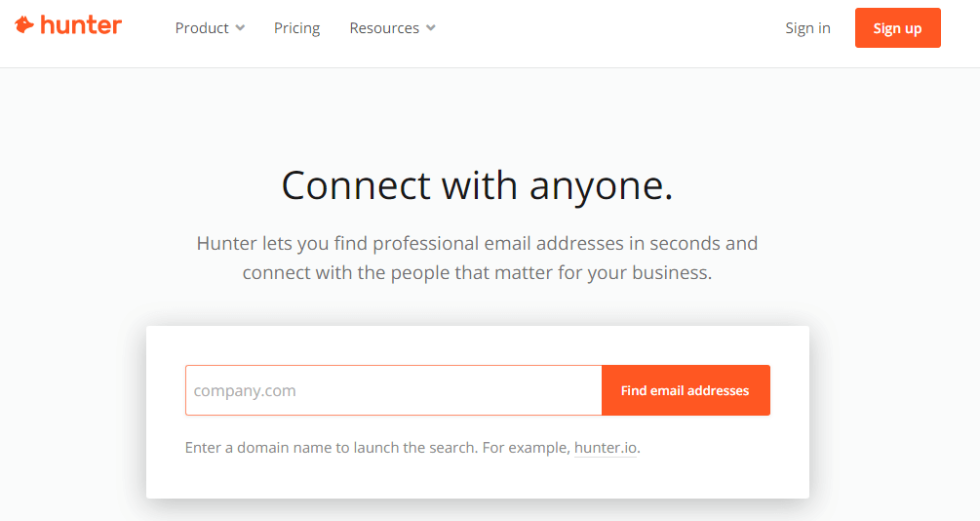Open the Resources menu
The width and height of the screenshot is (980, 521).
point(384,28)
